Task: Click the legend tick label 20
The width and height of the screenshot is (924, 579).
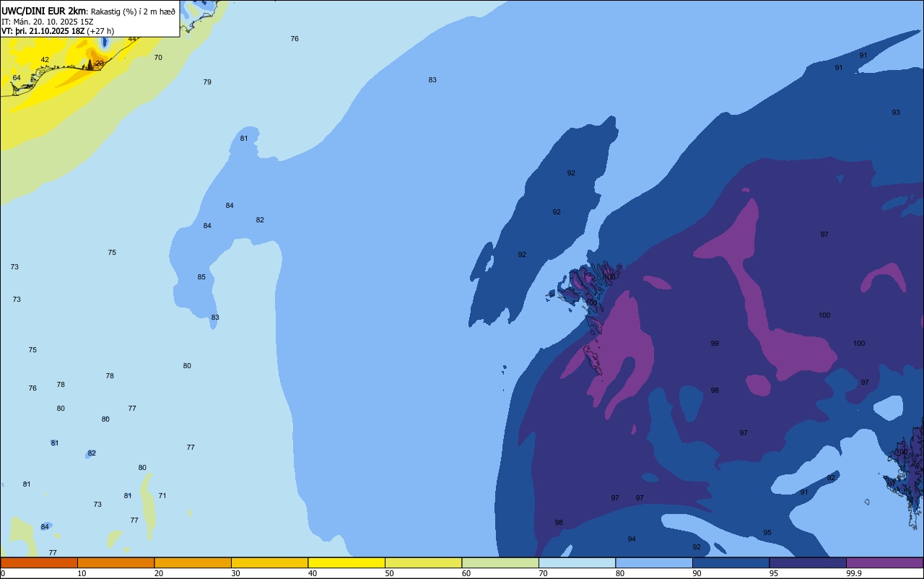Action: (159, 573)
